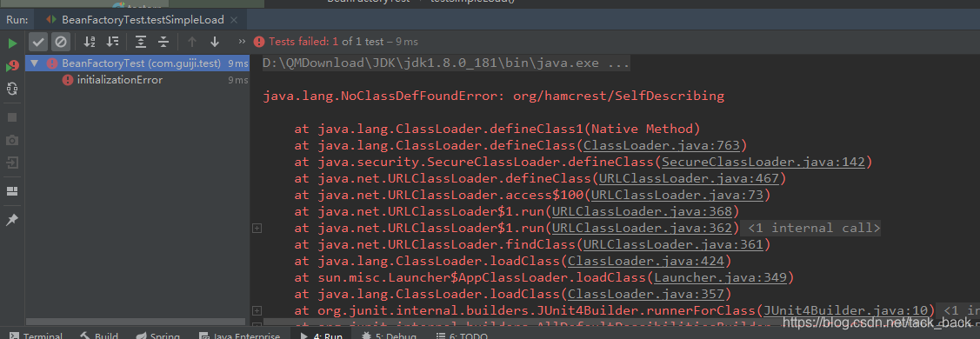Go to next failed test down arrow

(215, 42)
